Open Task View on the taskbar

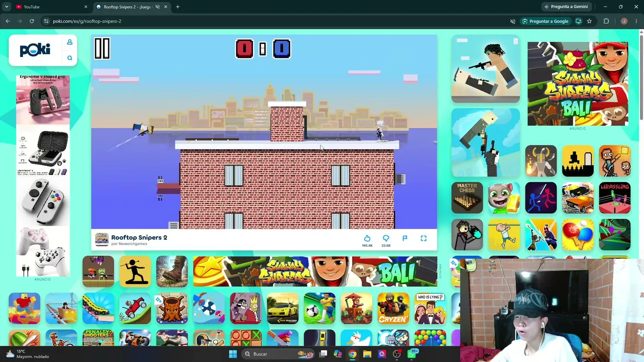coord(324,354)
